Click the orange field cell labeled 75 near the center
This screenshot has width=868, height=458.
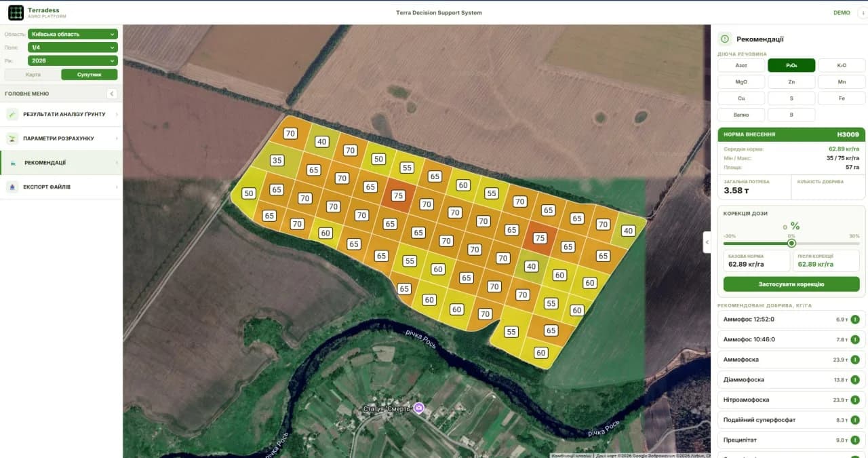[x=398, y=195]
